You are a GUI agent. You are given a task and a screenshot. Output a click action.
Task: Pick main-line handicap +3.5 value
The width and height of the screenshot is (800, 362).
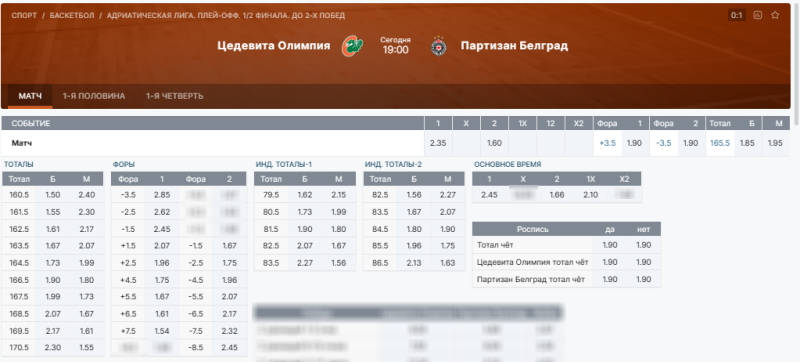607,143
